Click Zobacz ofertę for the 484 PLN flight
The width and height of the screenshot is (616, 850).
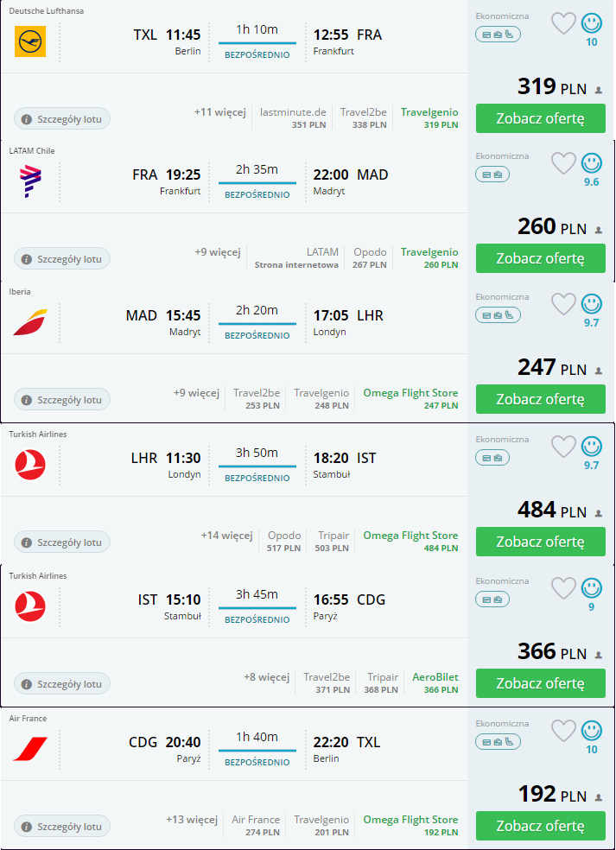[x=541, y=542]
